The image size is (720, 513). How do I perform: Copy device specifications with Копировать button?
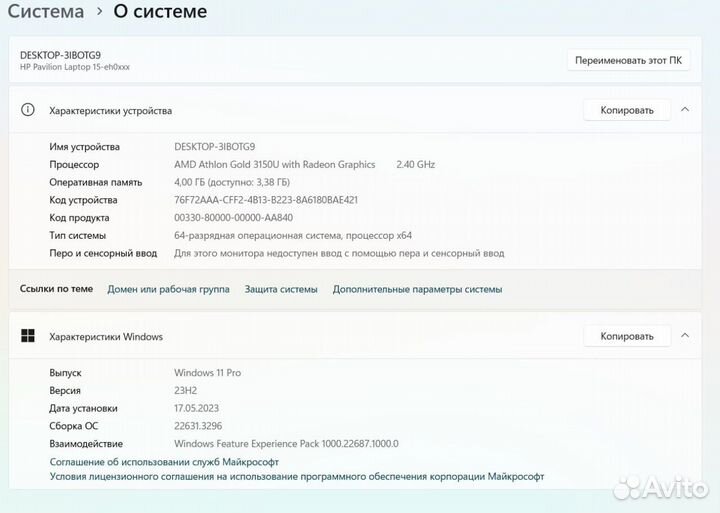coord(627,110)
